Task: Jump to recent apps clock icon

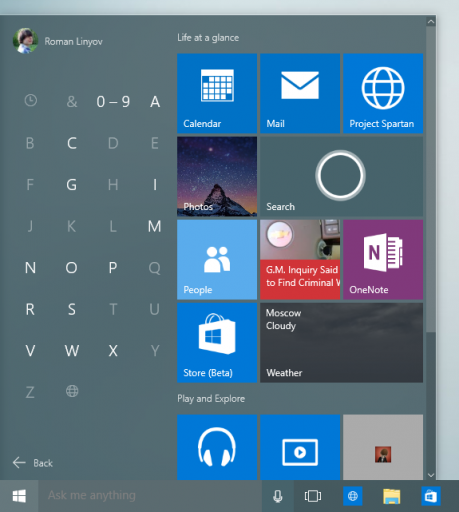Action: [x=31, y=101]
